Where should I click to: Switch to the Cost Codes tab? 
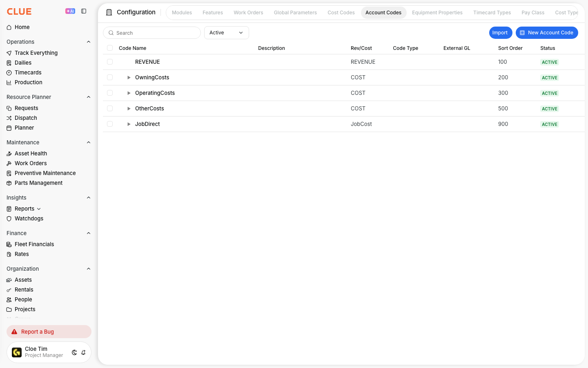coord(341,13)
